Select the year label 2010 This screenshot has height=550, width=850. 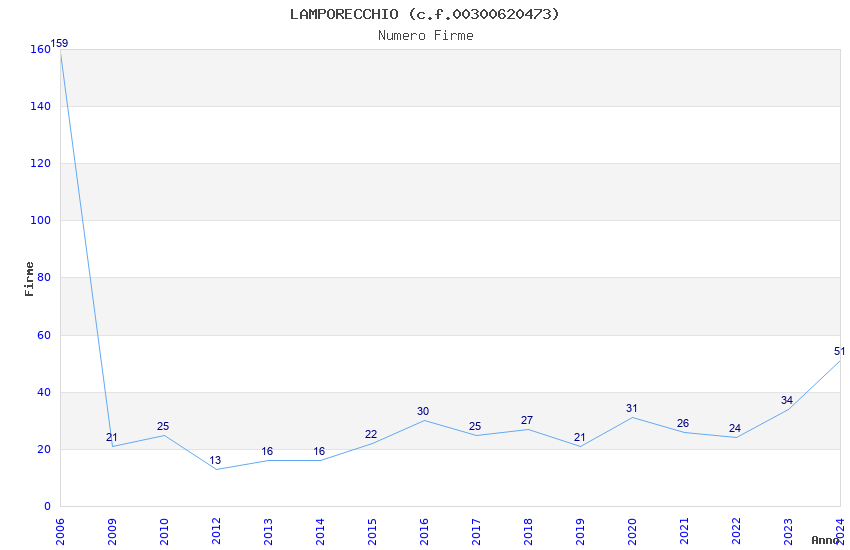coord(164,532)
